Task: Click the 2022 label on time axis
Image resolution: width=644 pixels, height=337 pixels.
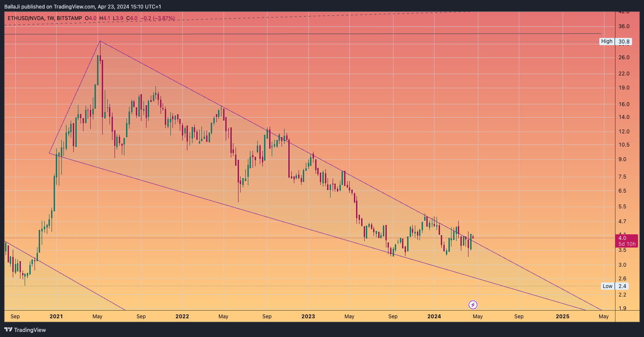Action: click(x=182, y=317)
